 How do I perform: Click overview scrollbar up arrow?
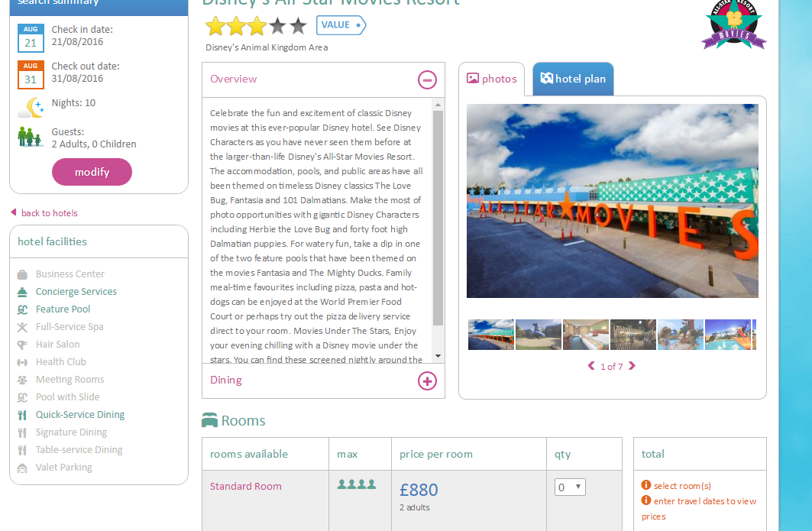click(438, 105)
